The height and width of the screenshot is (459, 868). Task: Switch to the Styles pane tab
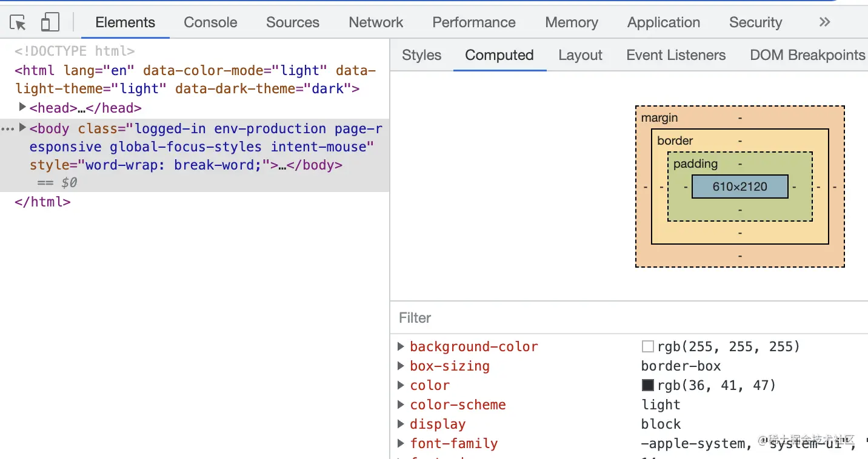[x=422, y=55]
